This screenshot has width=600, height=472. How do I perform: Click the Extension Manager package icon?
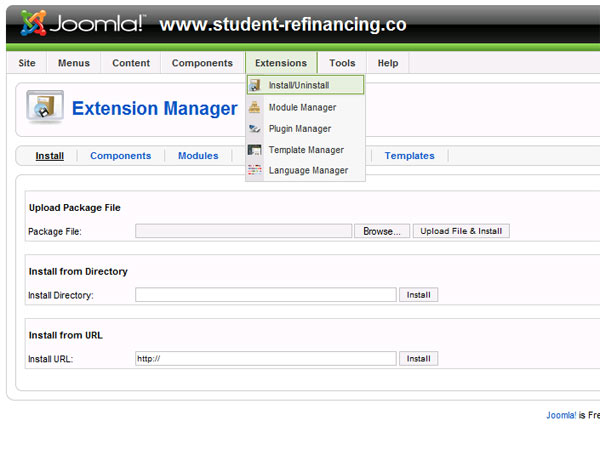click(x=45, y=107)
